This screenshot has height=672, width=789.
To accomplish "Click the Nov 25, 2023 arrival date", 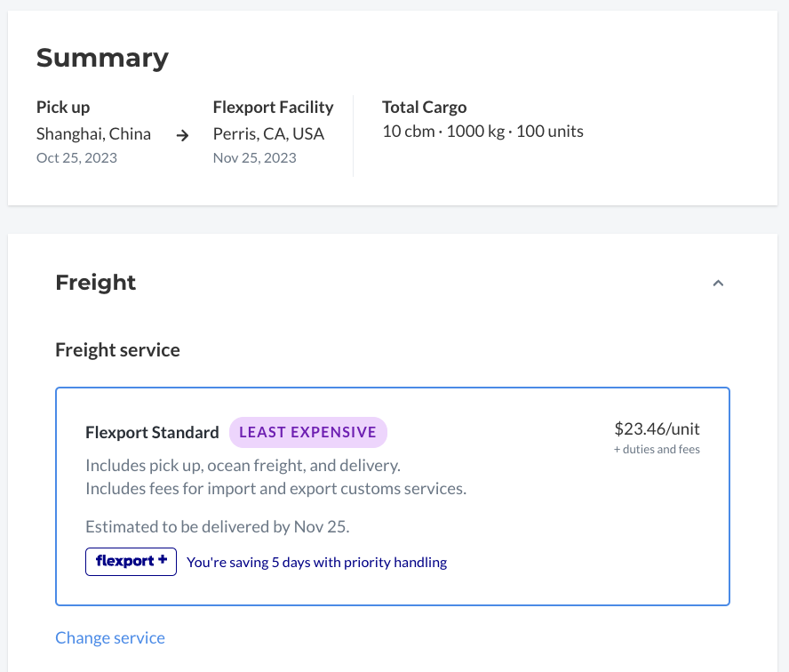I will pyautogui.click(x=255, y=158).
